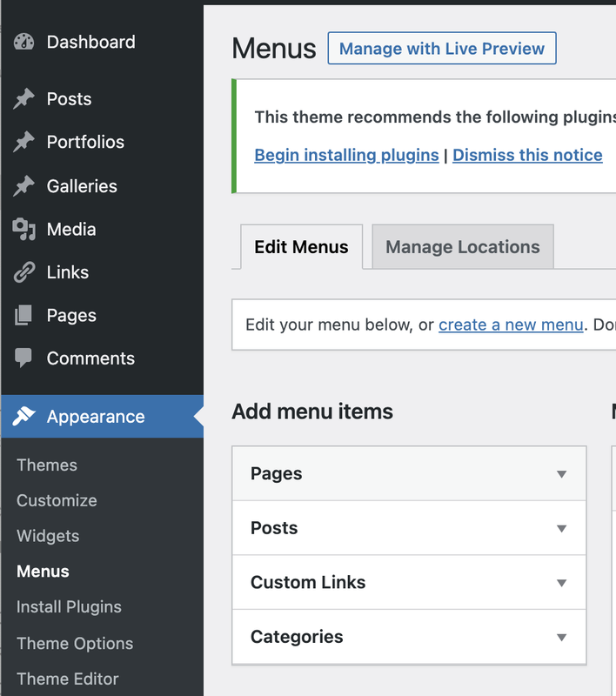The height and width of the screenshot is (696, 616).
Task: Expand the Posts panel arrow
Action: 562,528
